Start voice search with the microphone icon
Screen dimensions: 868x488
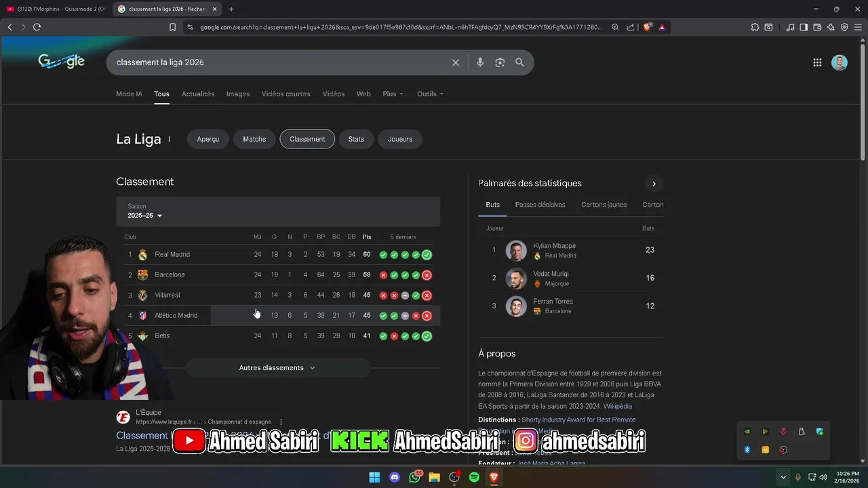tap(480, 62)
